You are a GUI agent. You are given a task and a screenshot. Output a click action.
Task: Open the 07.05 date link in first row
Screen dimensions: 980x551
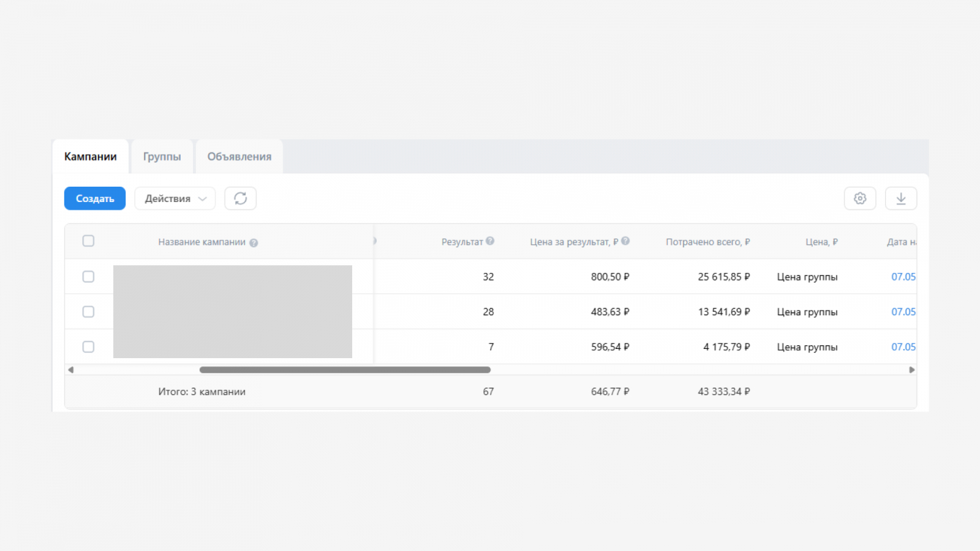(x=903, y=277)
